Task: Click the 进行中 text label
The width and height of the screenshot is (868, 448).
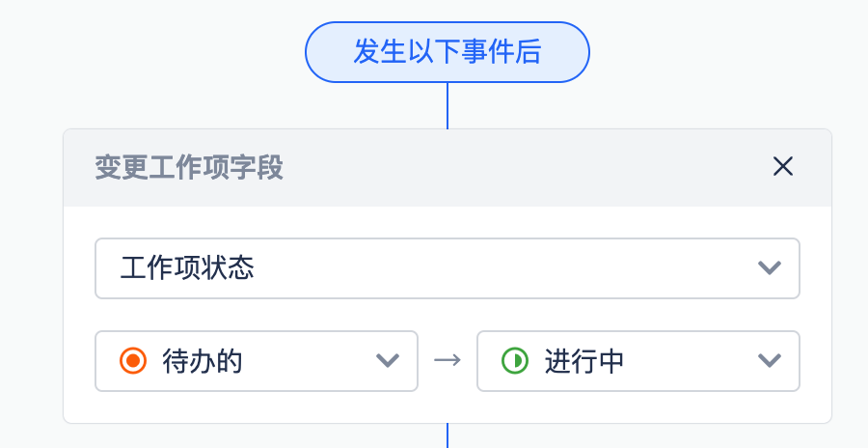Action: coord(584,361)
